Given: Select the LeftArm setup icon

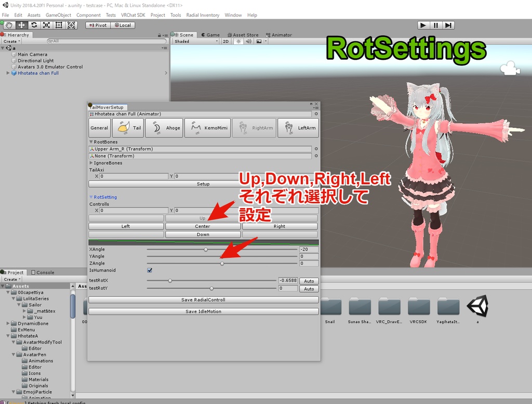Looking at the screenshot, I should [x=298, y=128].
